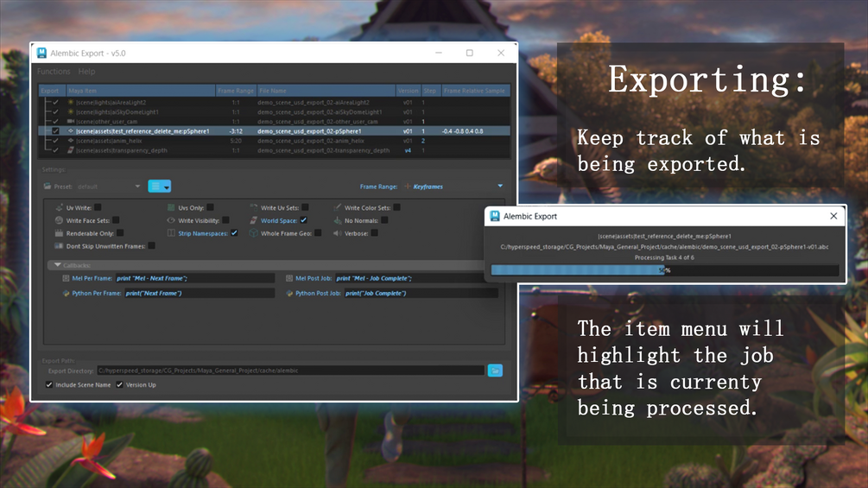Click the Write Uv Sets icon
868x488 pixels.
point(254,207)
